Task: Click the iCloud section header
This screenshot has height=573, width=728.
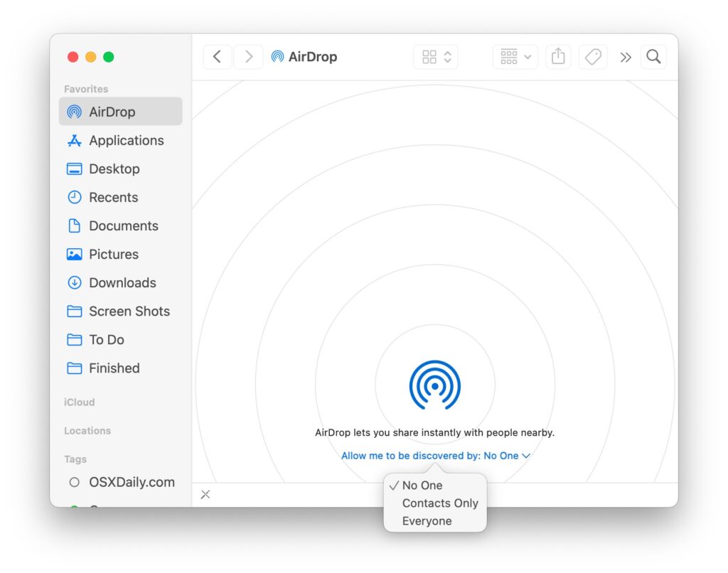Action: tap(80, 402)
